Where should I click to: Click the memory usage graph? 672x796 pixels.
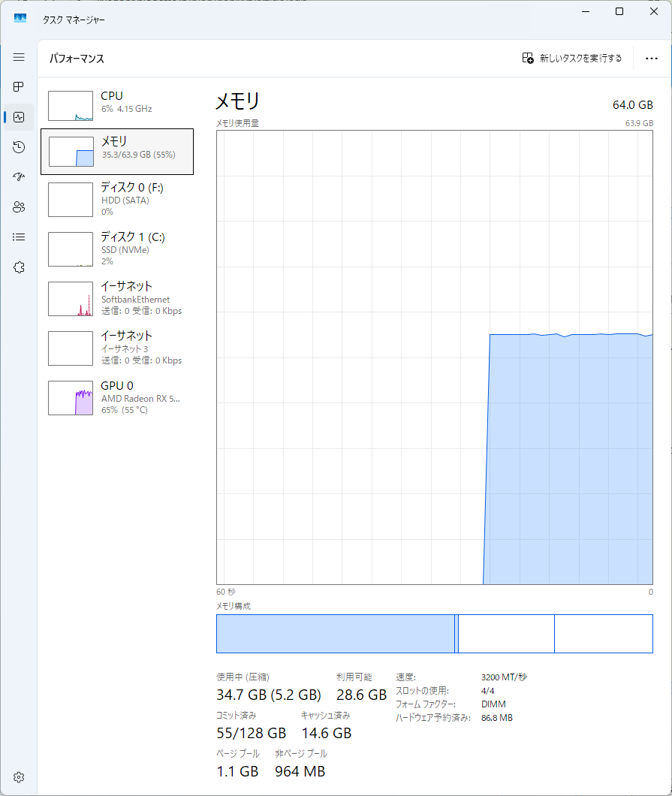(x=435, y=357)
